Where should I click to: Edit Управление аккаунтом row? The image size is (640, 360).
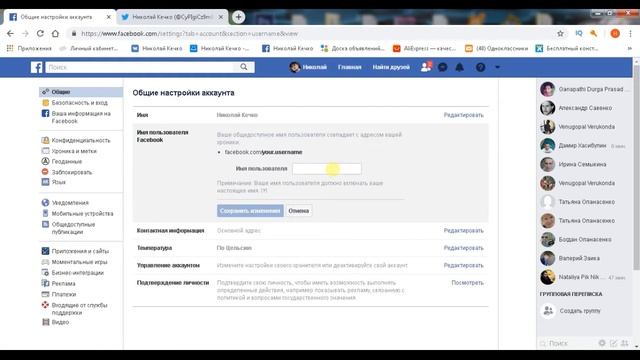pos(463,265)
